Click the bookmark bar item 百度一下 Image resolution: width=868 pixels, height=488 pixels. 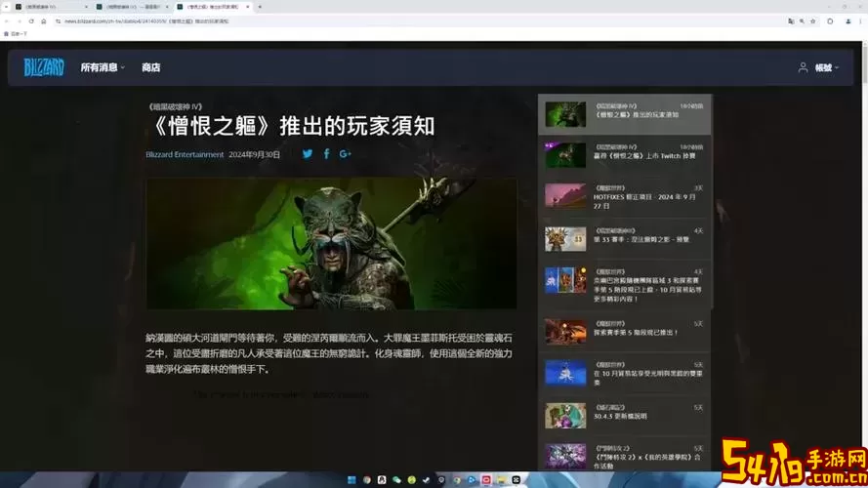[x=16, y=34]
